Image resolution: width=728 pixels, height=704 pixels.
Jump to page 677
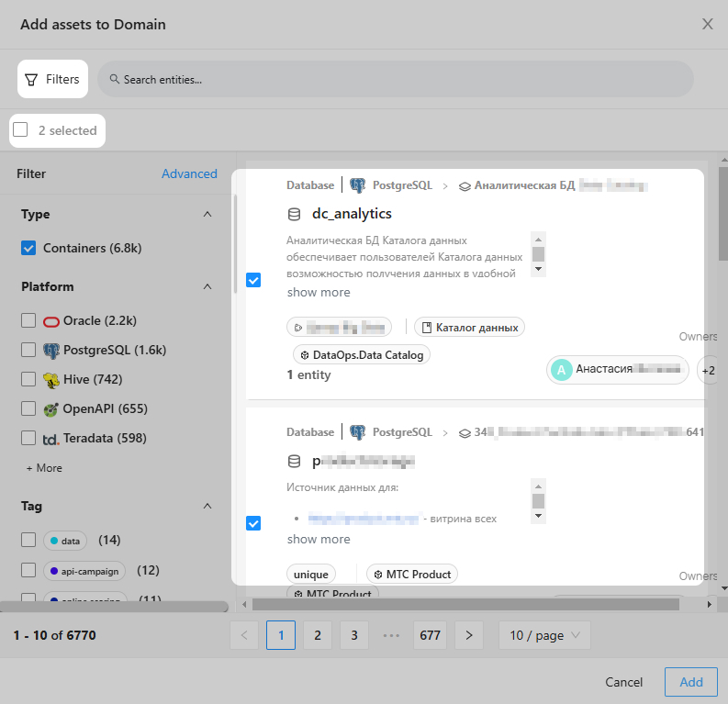[431, 635]
